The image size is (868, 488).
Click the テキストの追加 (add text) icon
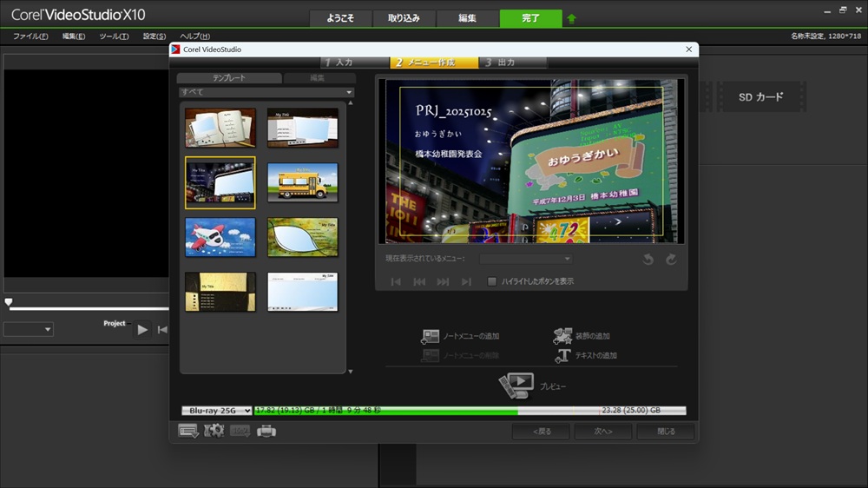click(x=562, y=355)
